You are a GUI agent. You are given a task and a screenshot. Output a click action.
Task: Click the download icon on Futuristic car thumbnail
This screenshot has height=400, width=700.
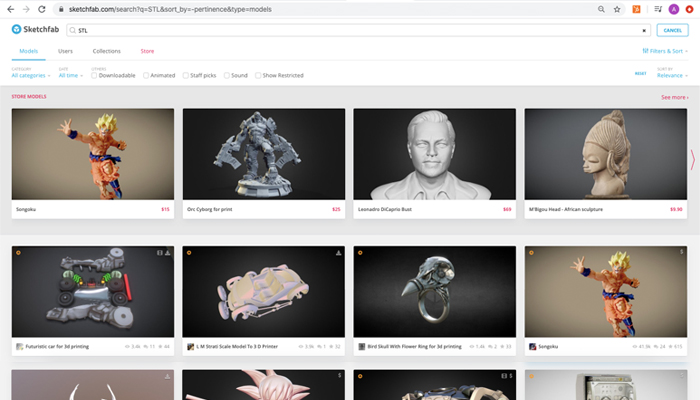167,253
